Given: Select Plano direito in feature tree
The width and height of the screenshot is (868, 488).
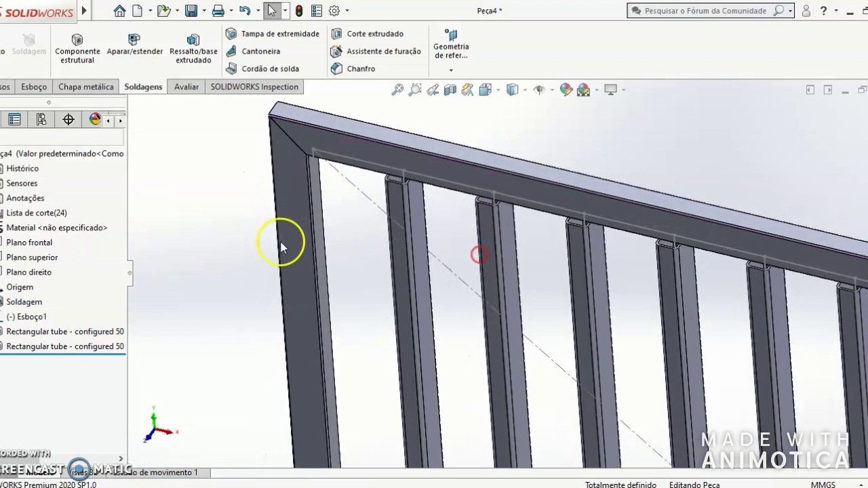Looking at the screenshot, I should pyautogui.click(x=29, y=272).
